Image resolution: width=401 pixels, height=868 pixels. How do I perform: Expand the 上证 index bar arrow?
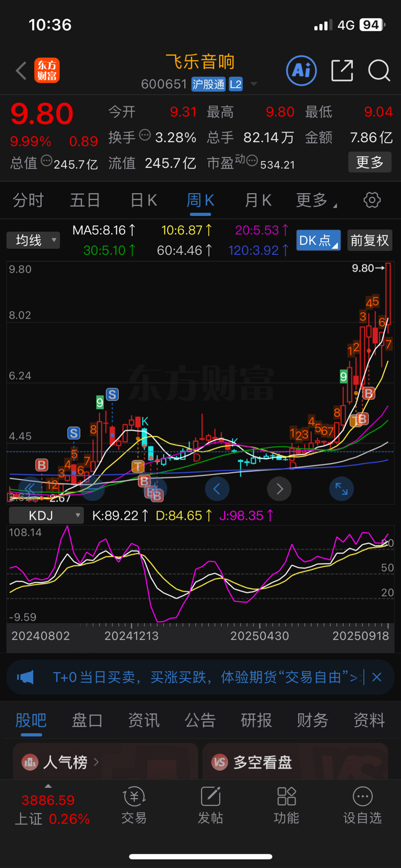48,786
